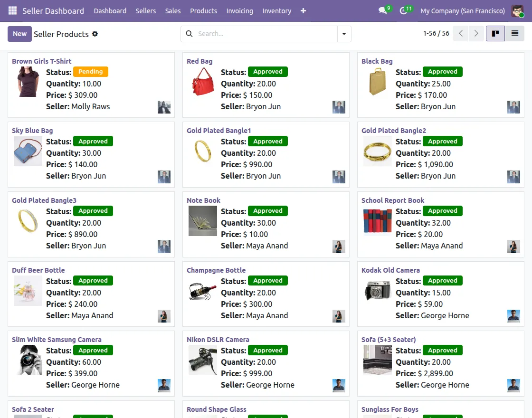532x418 pixels.
Task: Click the seller avatar on Gold Plated Bangle3 card
Action: 164,247
